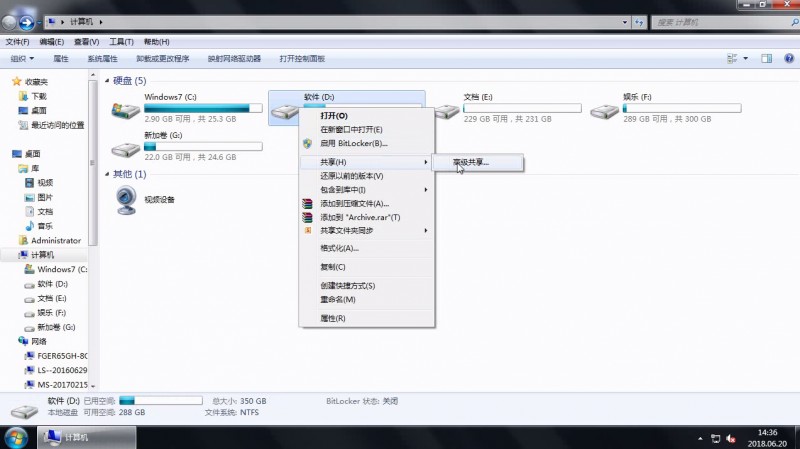Click the refresh button beside address bar
800x449 pixels.
pos(639,22)
